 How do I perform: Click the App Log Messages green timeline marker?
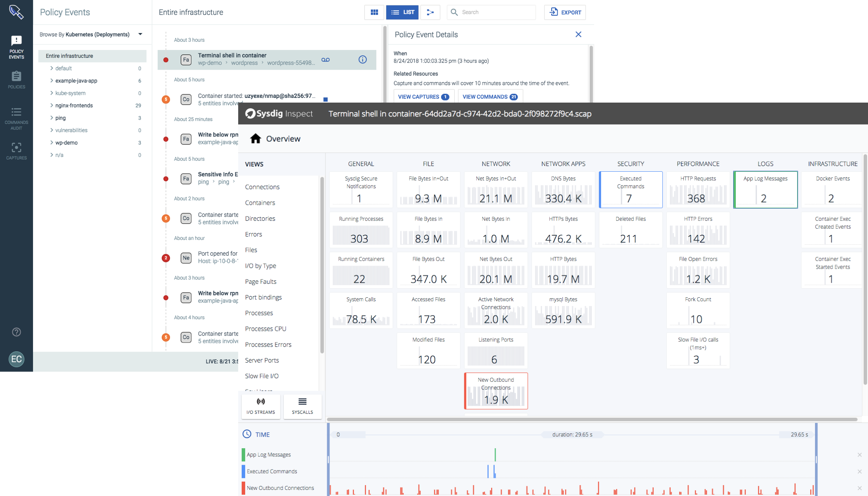click(495, 455)
